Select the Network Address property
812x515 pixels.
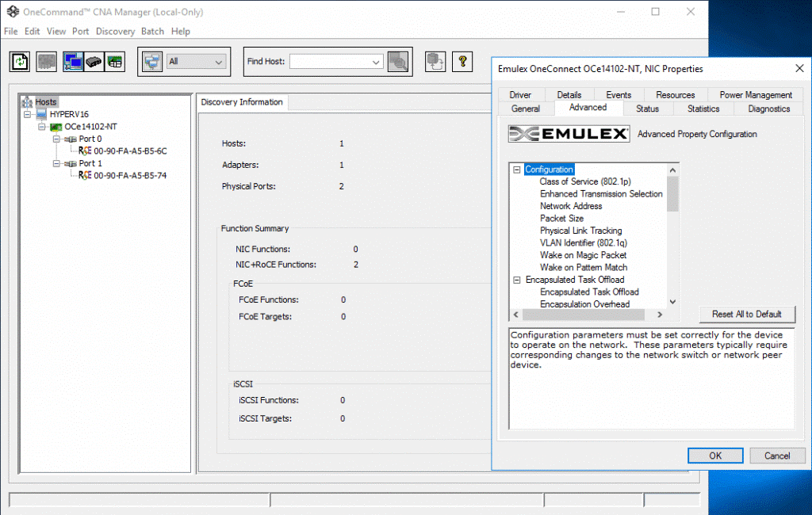tap(571, 207)
